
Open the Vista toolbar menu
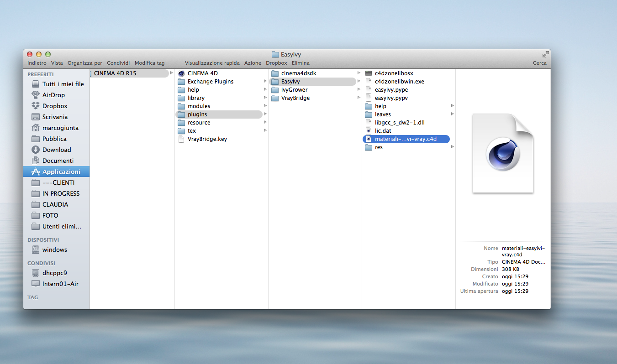point(57,63)
